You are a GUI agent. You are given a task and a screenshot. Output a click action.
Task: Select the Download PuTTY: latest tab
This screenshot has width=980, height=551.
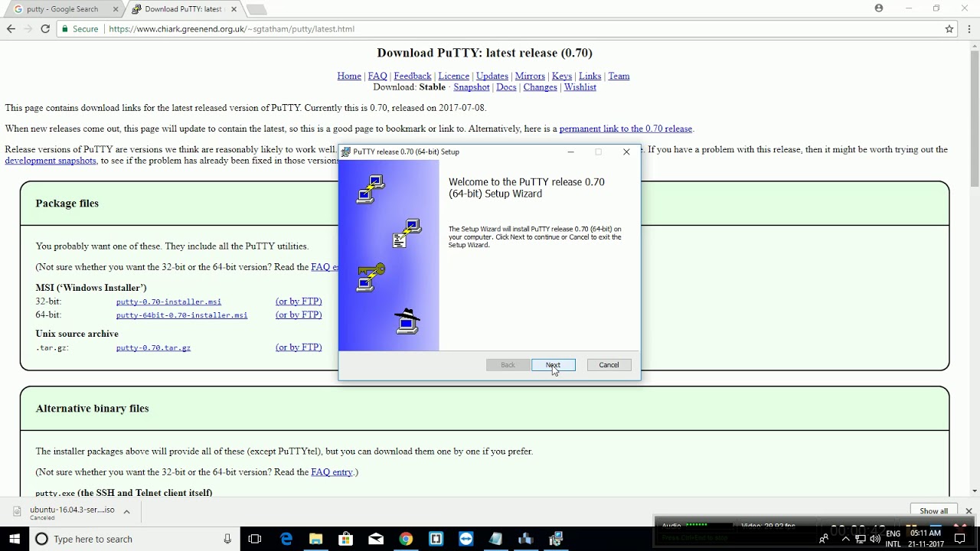click(184, 9)
